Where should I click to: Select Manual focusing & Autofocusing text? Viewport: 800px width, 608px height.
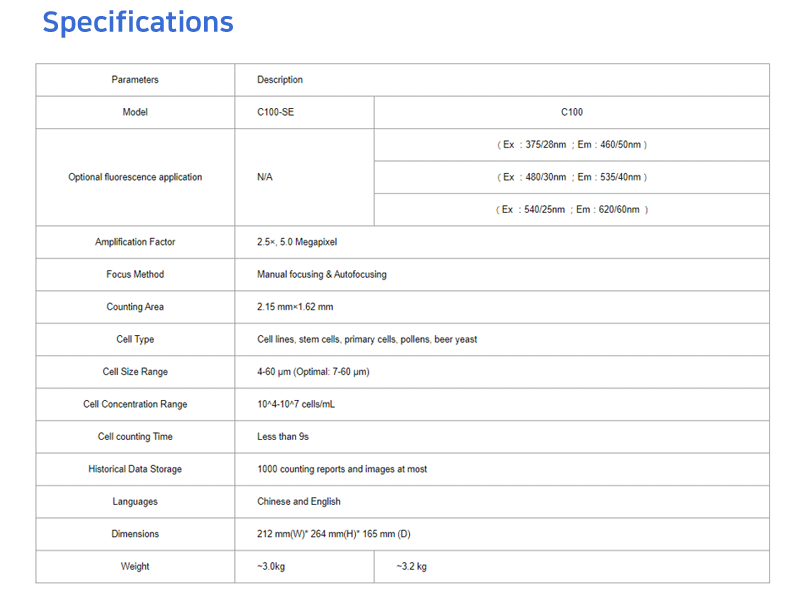pyautogui.click(x=322, y=274)
